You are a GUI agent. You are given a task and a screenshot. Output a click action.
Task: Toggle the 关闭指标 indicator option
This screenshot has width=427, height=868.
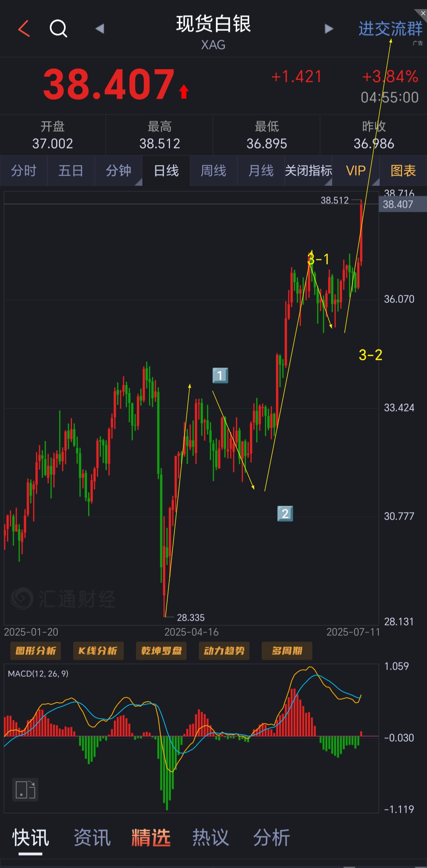click(x=308, y=171)
